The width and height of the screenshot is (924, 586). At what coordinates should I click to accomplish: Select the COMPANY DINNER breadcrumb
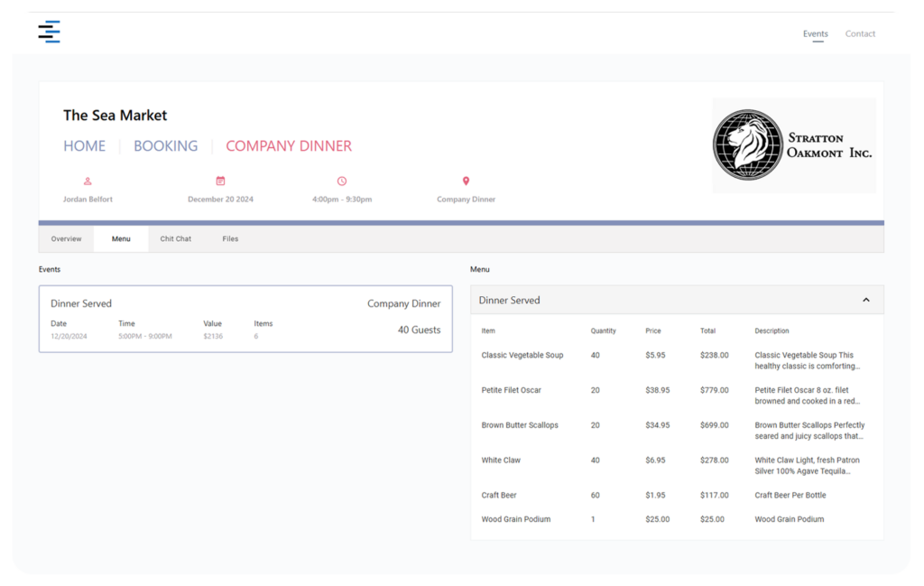289,145
